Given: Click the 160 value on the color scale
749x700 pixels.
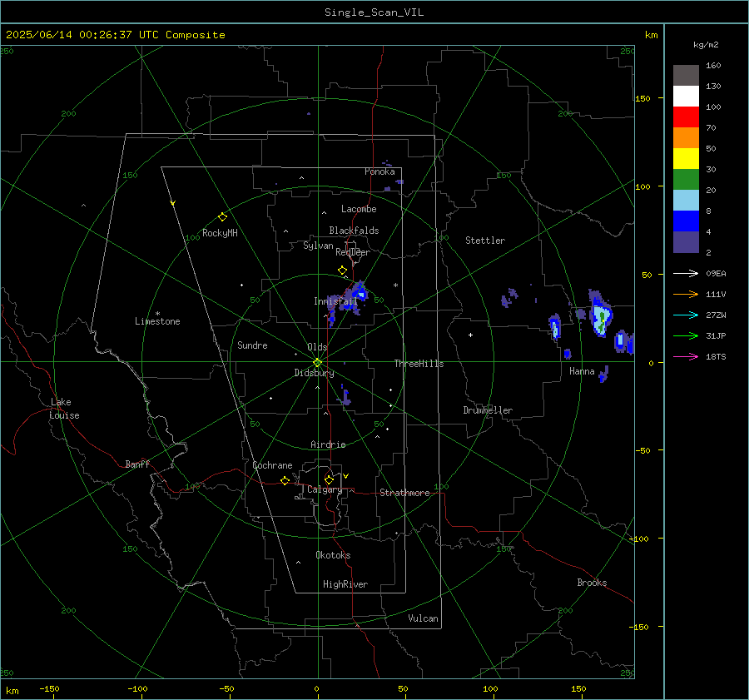Looking at the screenshot, I should pyautogui.click(x=713, y=66).
